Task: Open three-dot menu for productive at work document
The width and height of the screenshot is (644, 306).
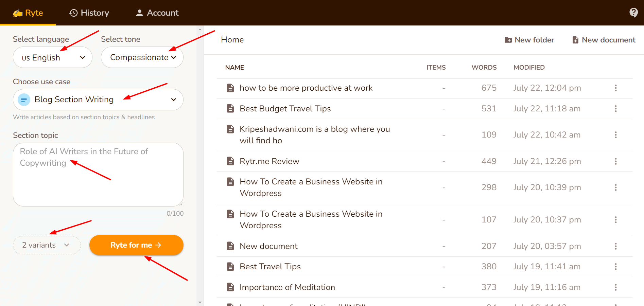Action: [615, 88]
